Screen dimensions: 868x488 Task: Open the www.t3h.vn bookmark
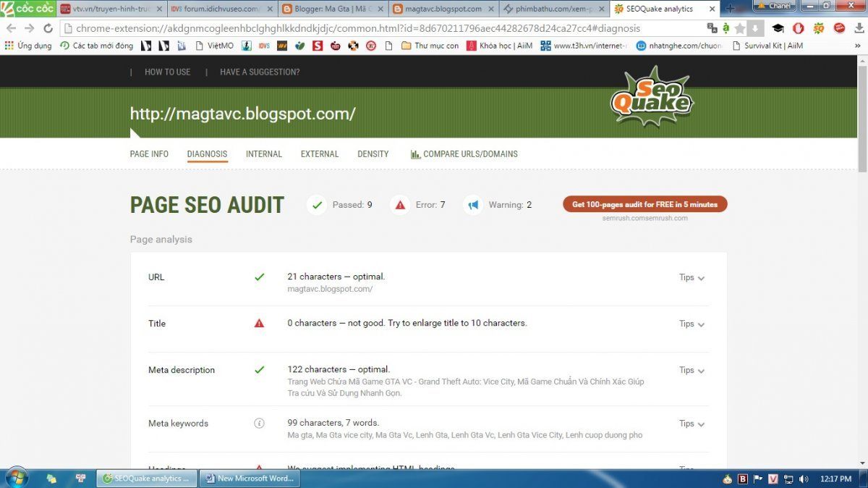584,46
